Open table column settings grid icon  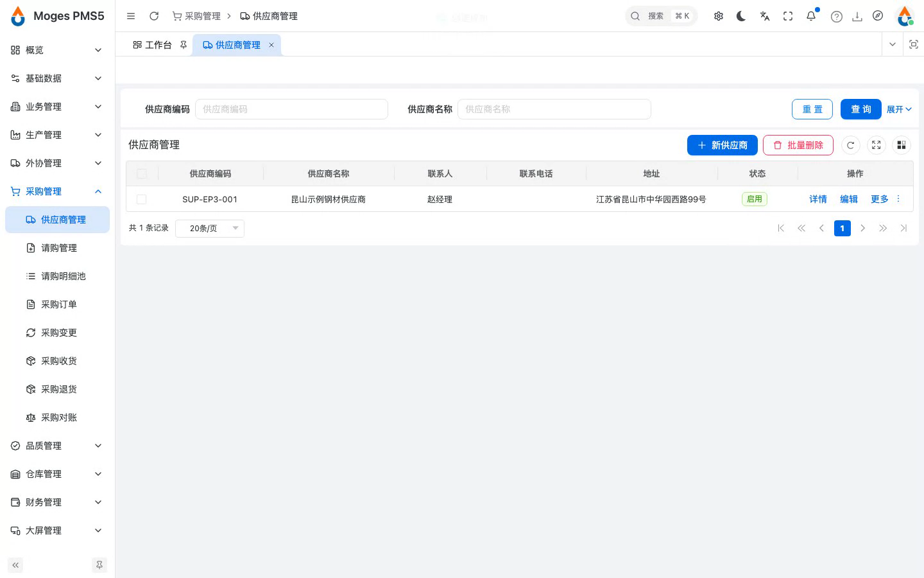click(902, 145)
